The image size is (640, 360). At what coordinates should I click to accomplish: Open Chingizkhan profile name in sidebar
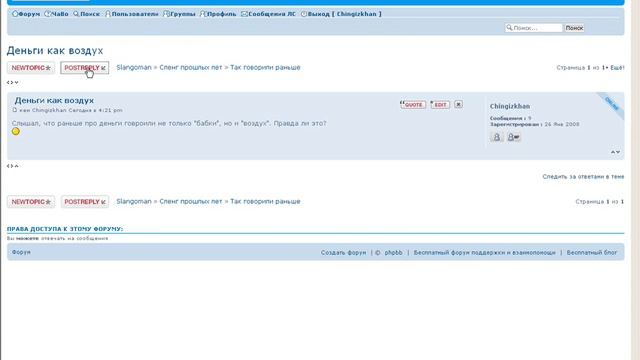pos(510,106)
